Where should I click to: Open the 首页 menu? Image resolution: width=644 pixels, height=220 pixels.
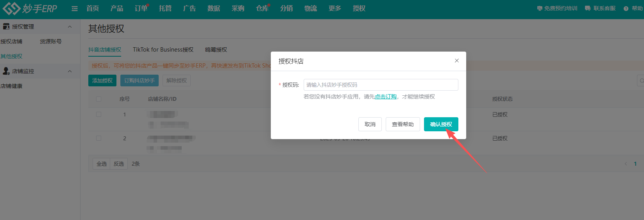point(93,9)
